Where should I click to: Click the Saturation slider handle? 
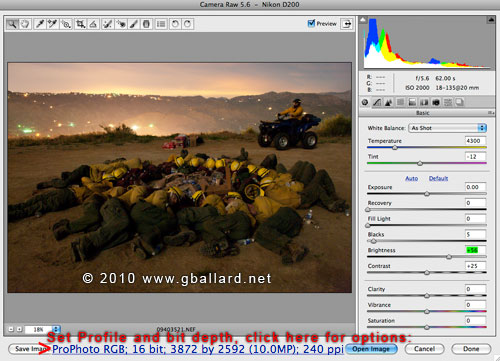[x=427, y=327]
